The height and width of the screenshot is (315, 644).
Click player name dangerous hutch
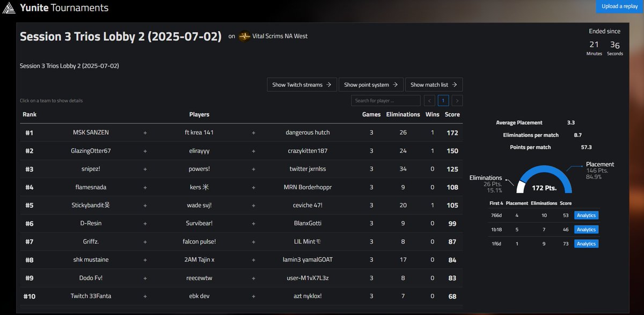tap(308, 133)
